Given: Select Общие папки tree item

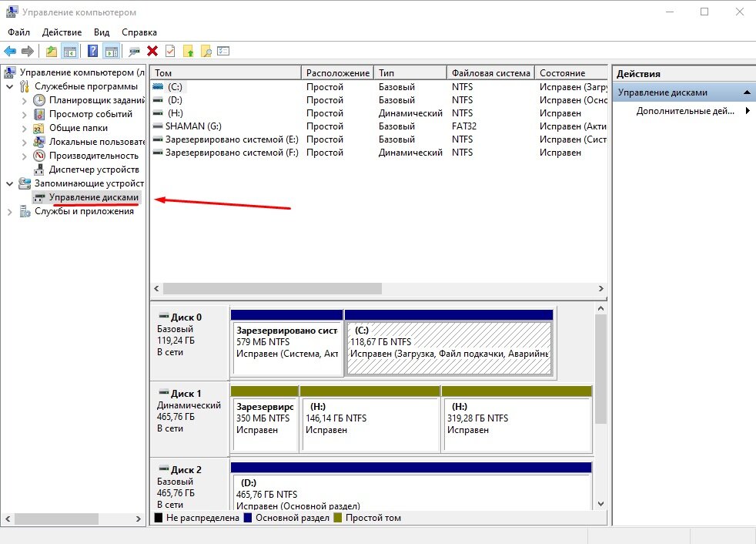Looking at the screenshot, I should (x=78, y=128).
